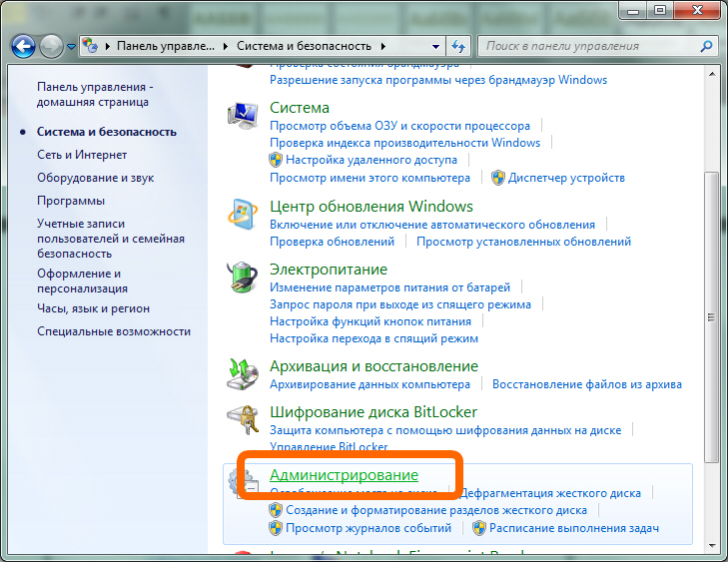Open Часы, язык и регион category
This screenshot has height=562, width=728.
(x=93, y=308)
